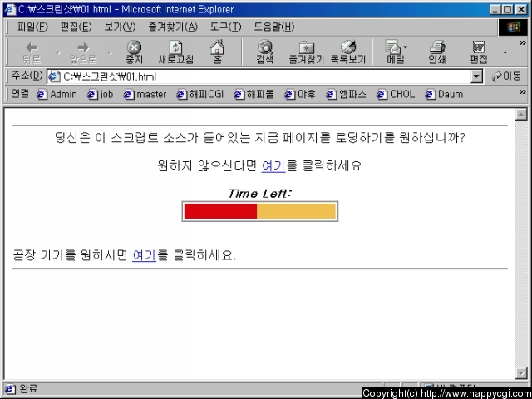Image resolution: width=532 pixels, height=399 pixels.
Task: Stop page loading with 중지 button
Action: [134, 52]
